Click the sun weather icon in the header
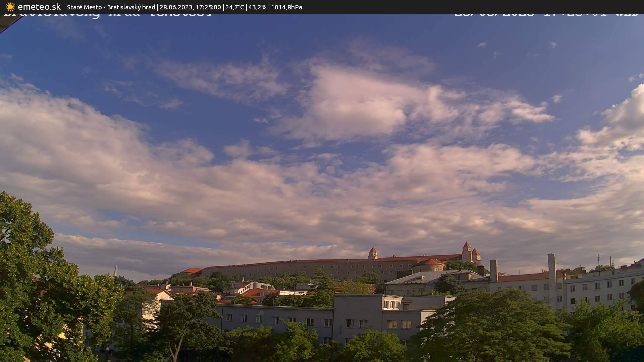 10,7
